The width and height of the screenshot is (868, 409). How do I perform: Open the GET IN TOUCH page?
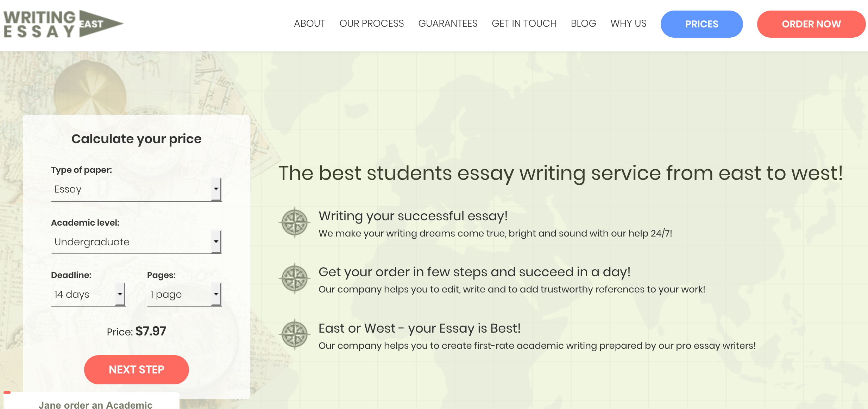tap(524, 24)
